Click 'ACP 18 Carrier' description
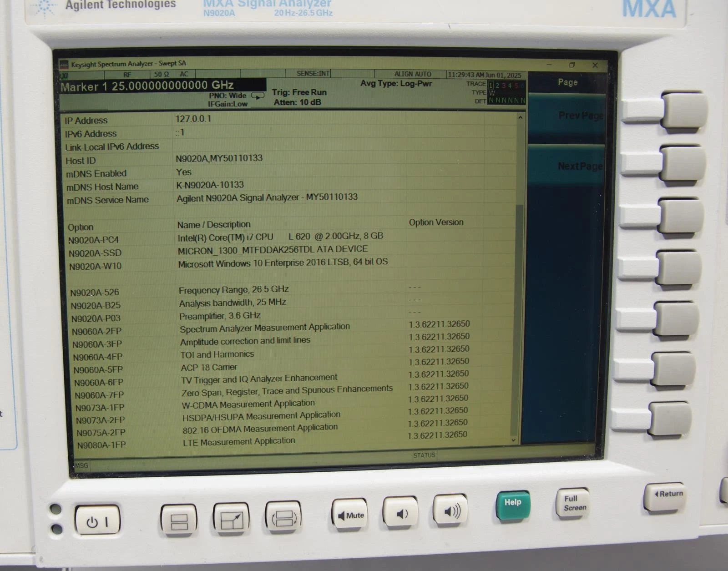The image size is (728, 571). 209,368
